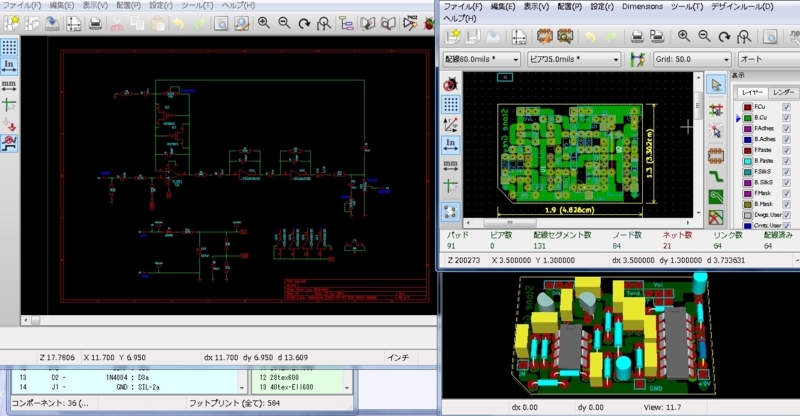
Task: Click Zoom in icon in Eeschema toolbar
Action: tap(264, 23)
